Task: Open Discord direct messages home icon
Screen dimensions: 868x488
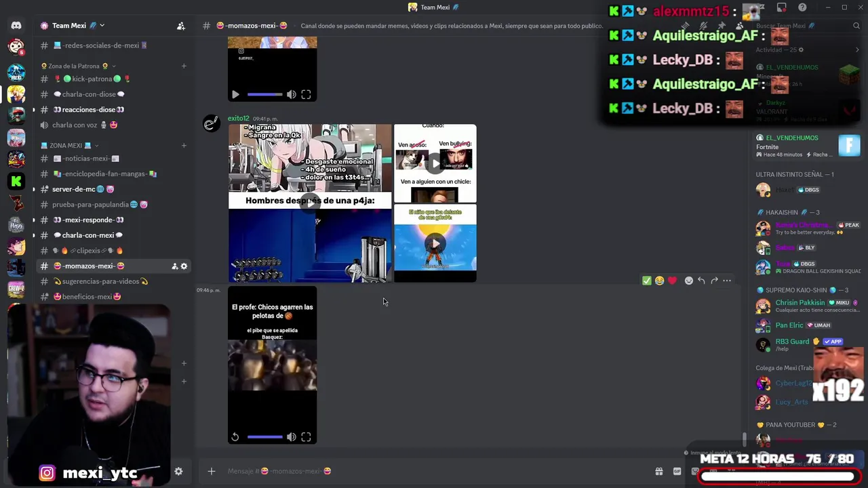Action: click(x=16, y=26)
